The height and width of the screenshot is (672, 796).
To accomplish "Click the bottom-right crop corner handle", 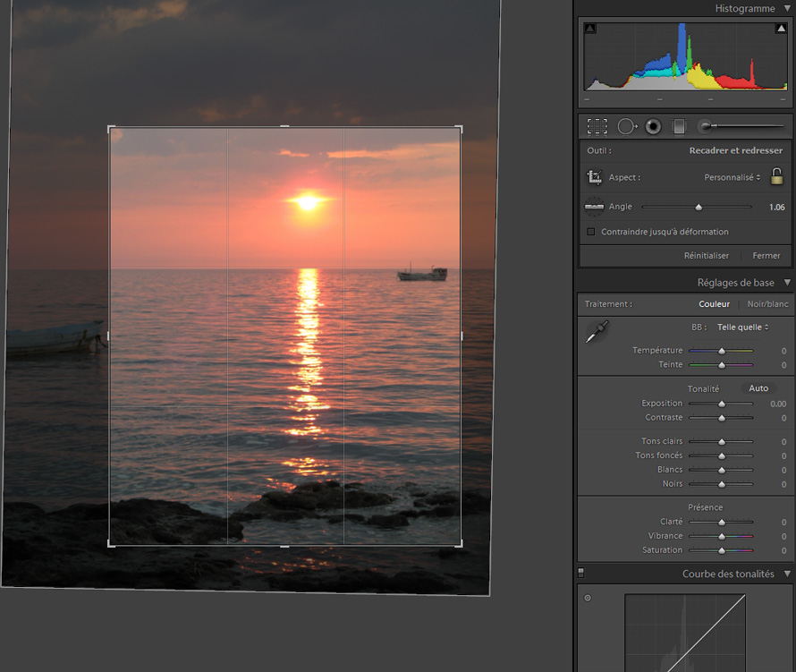I will (459, 543).
